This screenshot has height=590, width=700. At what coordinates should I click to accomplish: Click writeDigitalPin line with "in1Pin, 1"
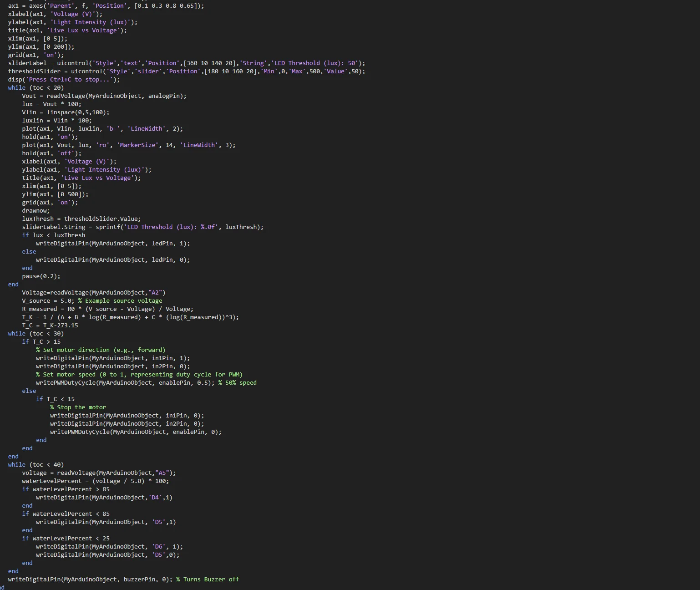(x=113, y=358)
